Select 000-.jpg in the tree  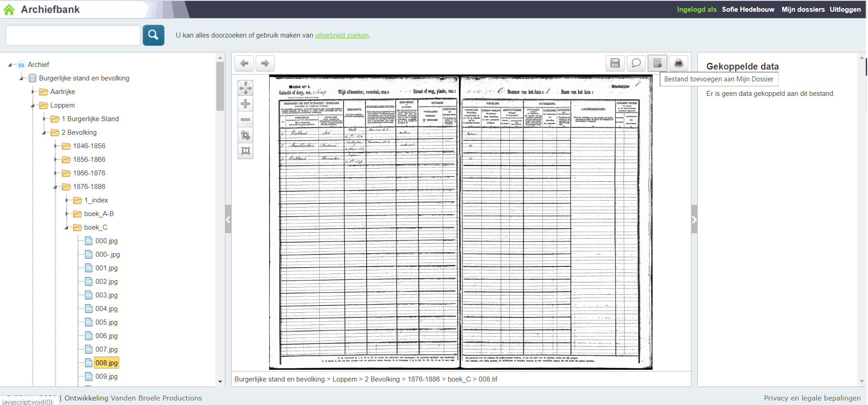pos(107,254)
